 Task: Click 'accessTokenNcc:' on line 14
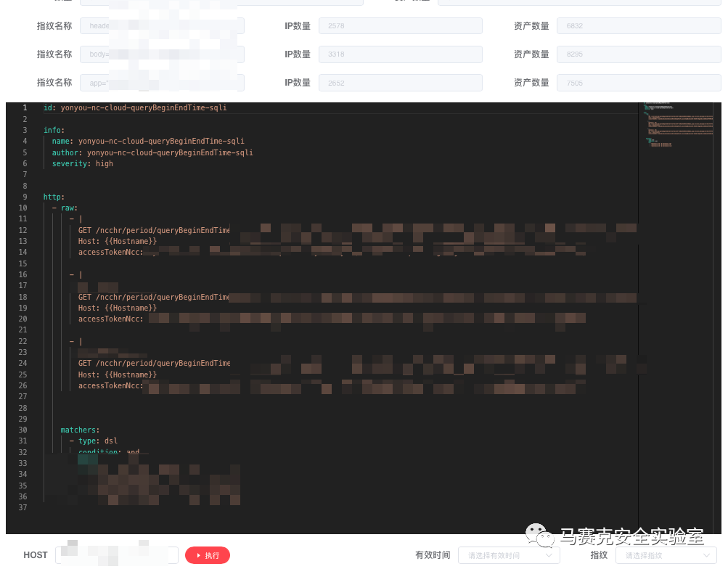click(110, 252)
